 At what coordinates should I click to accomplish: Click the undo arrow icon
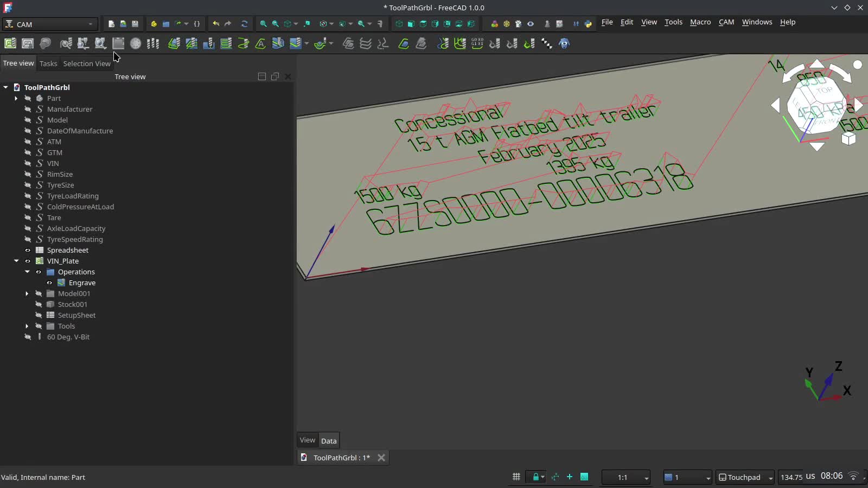coord(216,24)
